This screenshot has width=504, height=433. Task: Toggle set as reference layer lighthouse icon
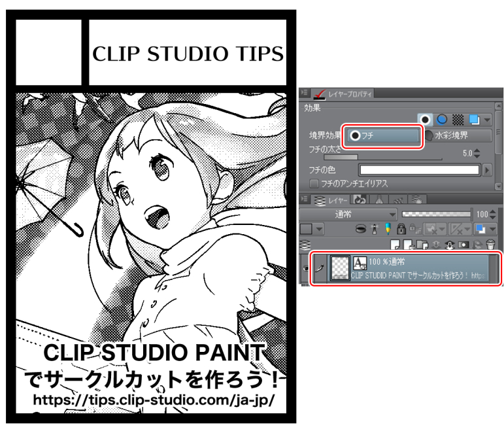click(375, 229)
